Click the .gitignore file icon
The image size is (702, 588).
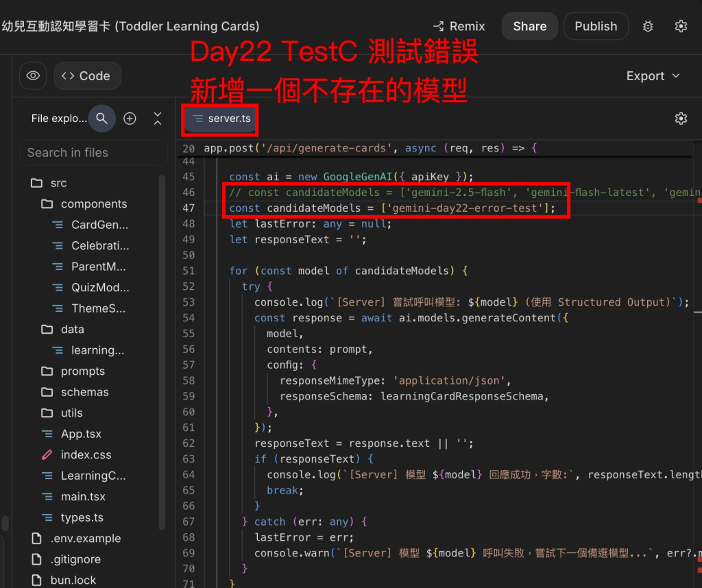tap(36, 559)
